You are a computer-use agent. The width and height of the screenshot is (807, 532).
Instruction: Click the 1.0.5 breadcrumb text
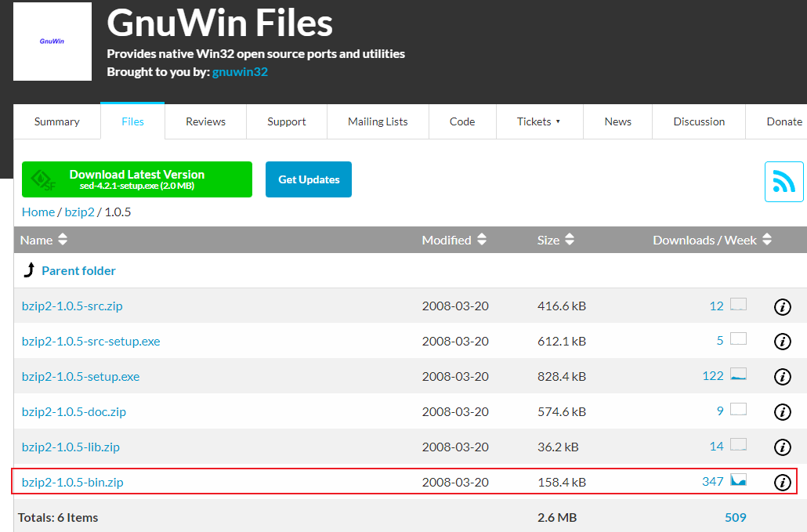click(x=118, y=212)
